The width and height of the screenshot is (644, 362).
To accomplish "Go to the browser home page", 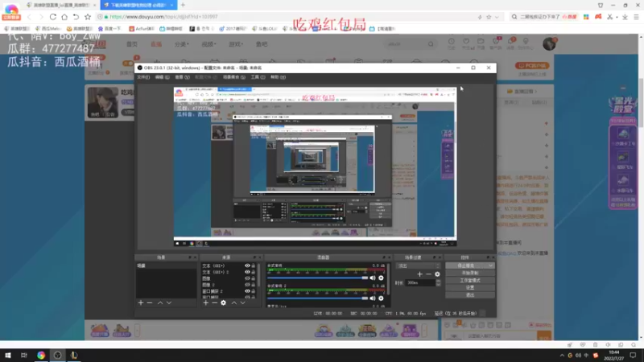I will click(x=64, y=17).
